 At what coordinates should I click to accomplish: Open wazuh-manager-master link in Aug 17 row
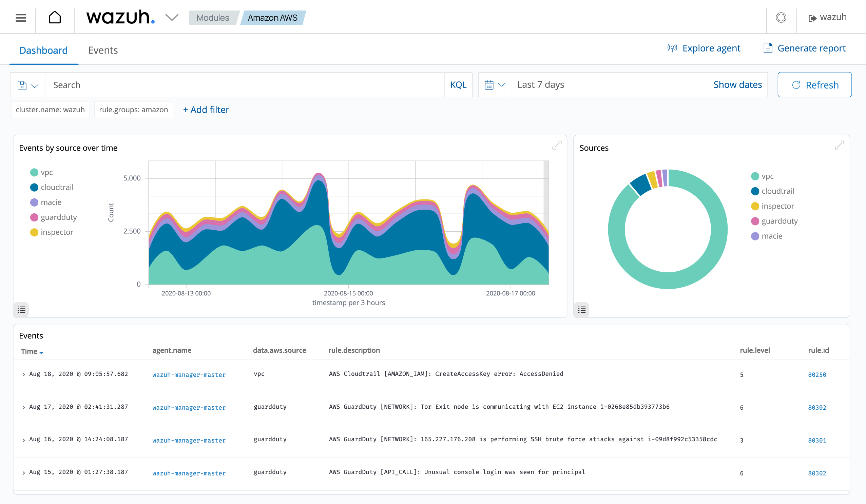189,408
